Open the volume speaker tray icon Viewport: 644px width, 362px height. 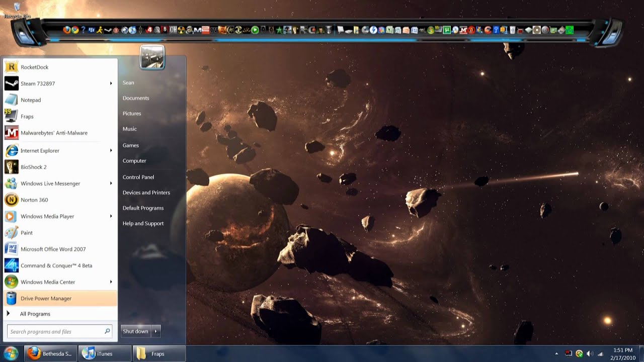pyautogui.click(x=590, y=353)
